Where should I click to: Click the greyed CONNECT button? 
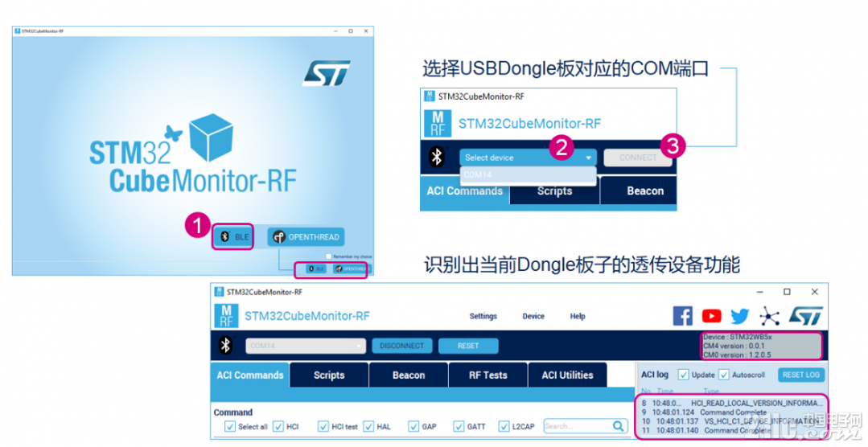pos(638,158)
